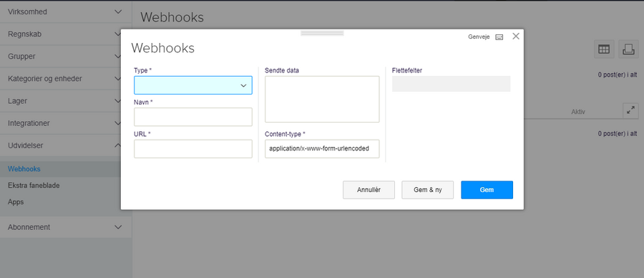
Task: Open the Type dropdown
Action: point(193,85)
